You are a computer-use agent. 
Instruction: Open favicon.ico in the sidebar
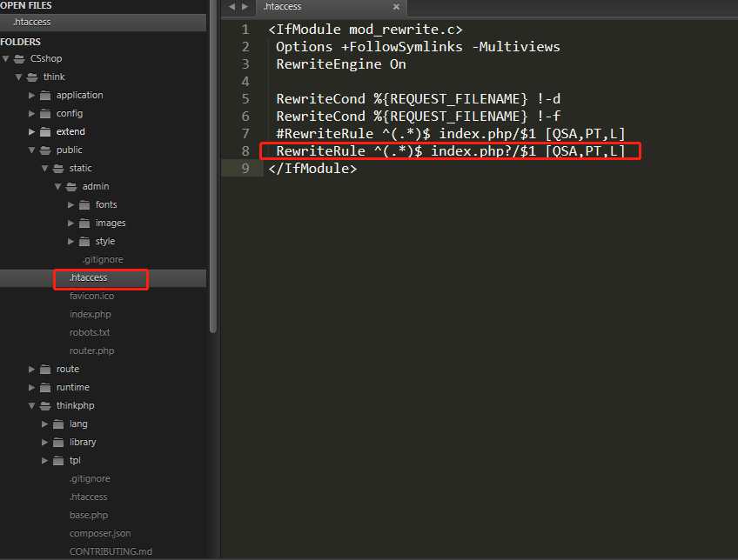point(91,297)
